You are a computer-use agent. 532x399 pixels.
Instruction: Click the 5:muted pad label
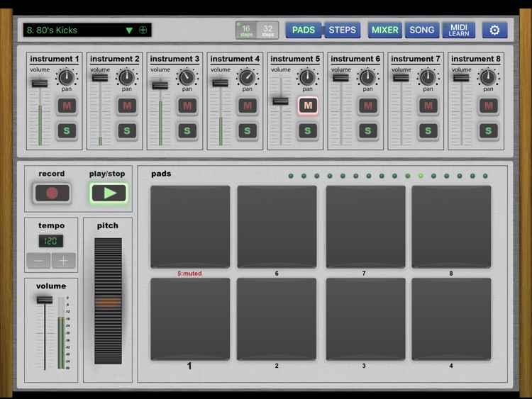click(x=189, y=274)
